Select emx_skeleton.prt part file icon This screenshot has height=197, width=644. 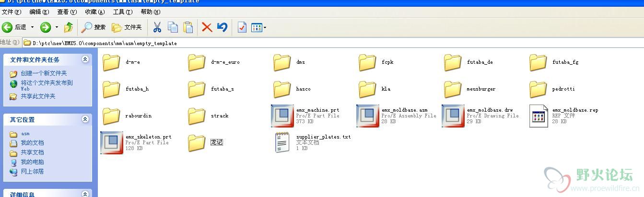coord(112,143)
